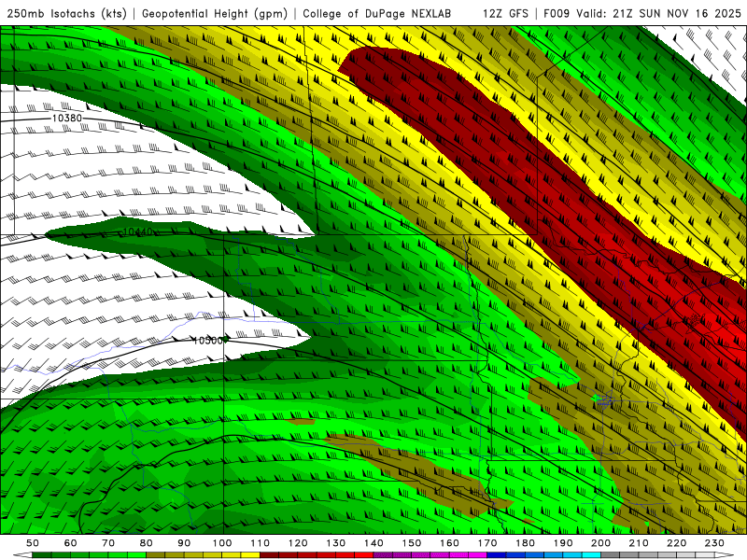Click the '160' color bar label
747x560 pixels.
click(x=449, y=543)
